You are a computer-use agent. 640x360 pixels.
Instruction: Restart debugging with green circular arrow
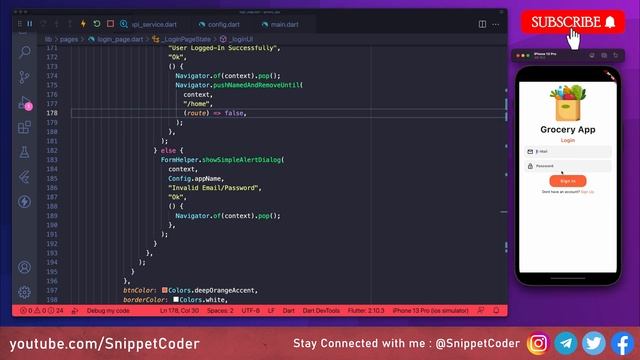tap(97, 24)
